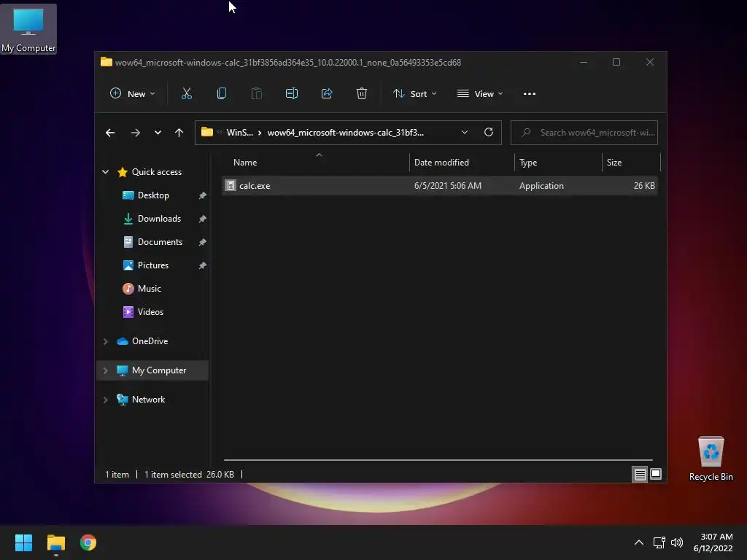Viewport: 747px width, 560px height.
Task: Select OneDrive in navigation pane
Action: 150,341
